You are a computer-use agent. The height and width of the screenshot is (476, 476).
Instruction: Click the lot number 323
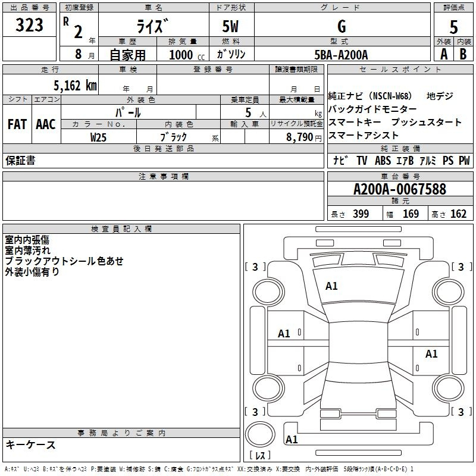click(x=29, y=25)
